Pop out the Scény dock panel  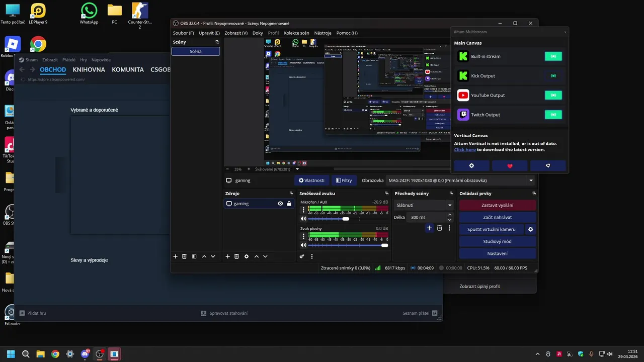[217, 42]
